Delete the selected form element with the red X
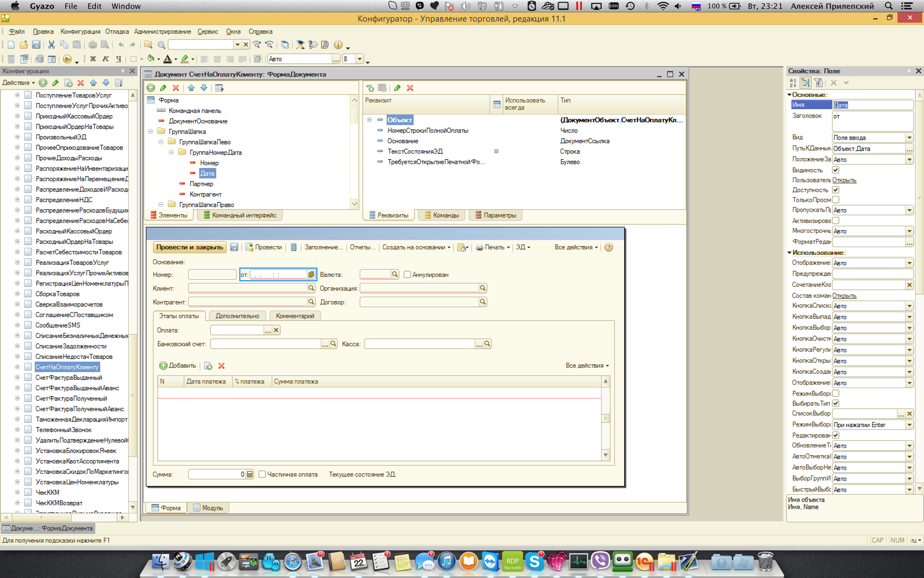Image resolution: width=924 pixels, height=578 pixels. click(x=176, y=88)
